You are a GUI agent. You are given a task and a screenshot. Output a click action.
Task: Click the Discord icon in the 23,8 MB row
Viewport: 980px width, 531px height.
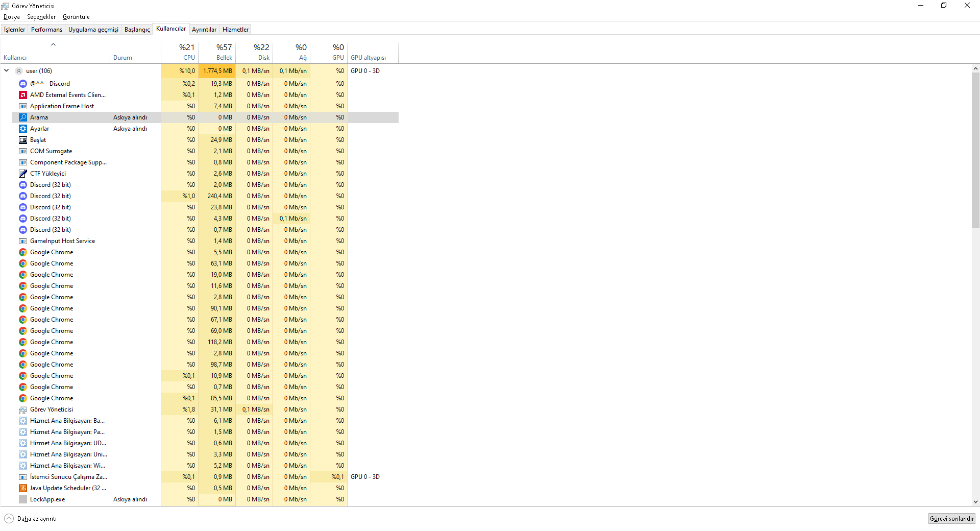click(23, 207)
